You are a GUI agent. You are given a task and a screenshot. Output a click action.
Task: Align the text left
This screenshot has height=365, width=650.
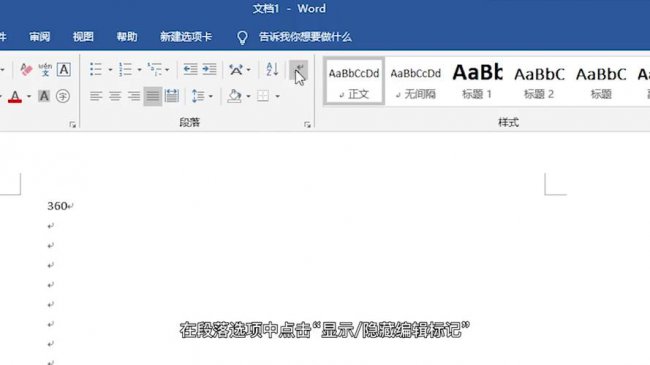coord(96,96)
